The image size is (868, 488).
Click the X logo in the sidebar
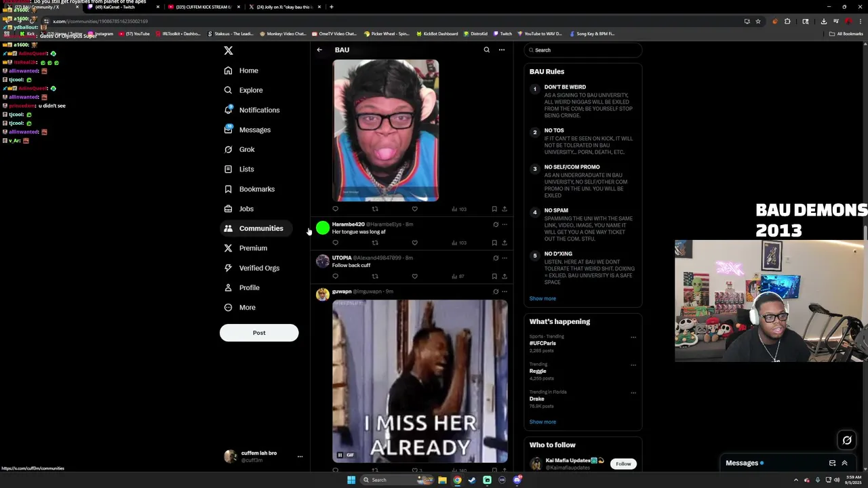coord(229,50)
